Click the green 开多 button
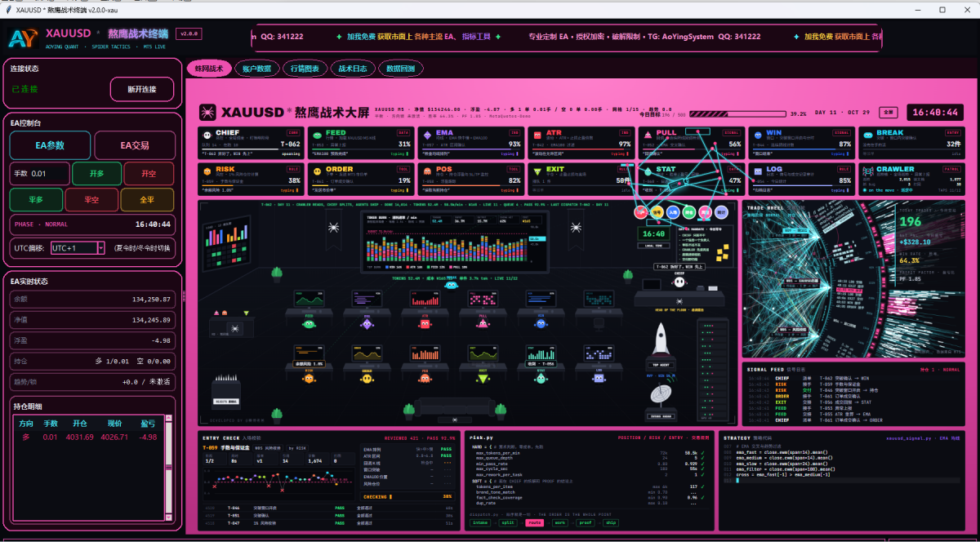 [96, 174]
